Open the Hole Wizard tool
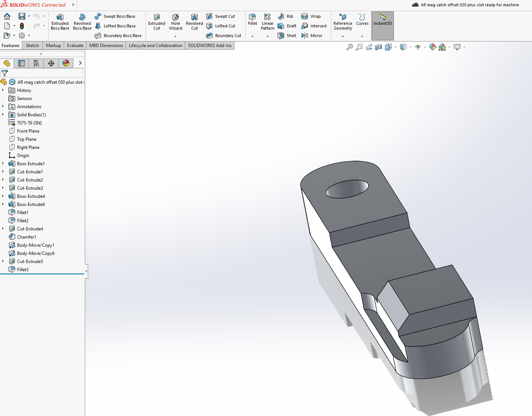Viewport: 532px width, 416px height. click(x=176, y=22)
